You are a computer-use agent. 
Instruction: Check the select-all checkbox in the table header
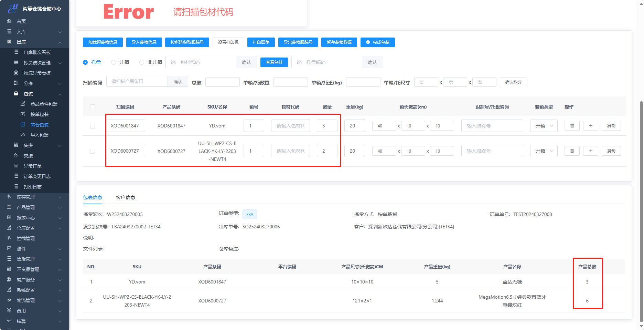click(x=93, y=107)
